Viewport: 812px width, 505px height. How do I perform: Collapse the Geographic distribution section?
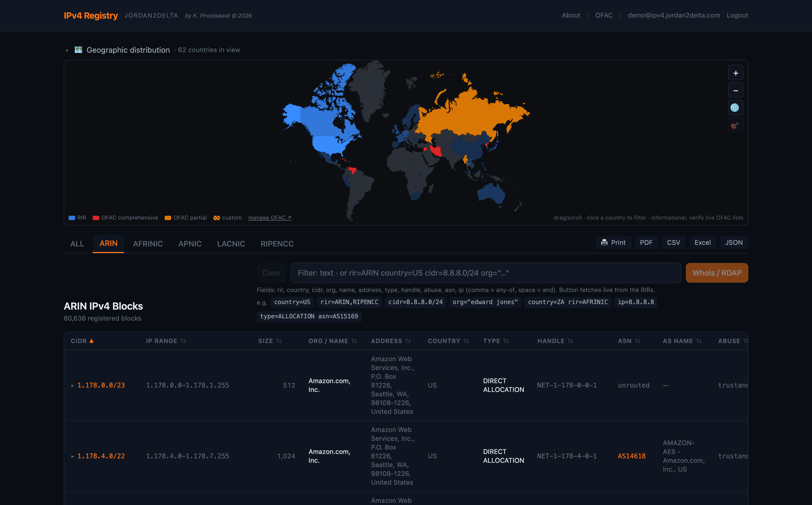pos(67,50)
